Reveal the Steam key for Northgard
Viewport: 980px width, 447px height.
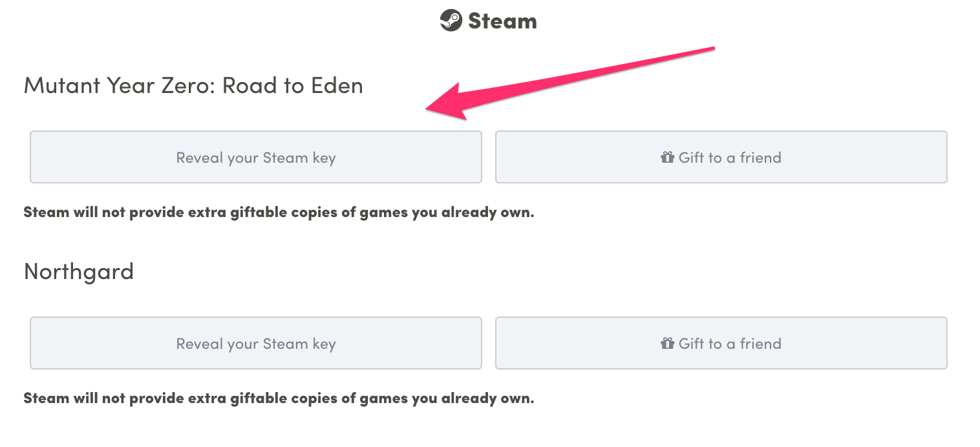tap(256, 343)
